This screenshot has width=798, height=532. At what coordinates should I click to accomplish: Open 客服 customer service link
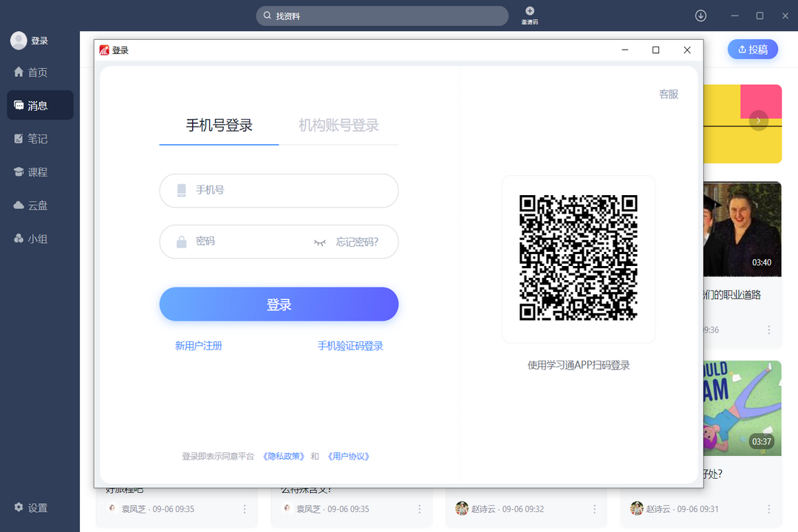[668, 95]
